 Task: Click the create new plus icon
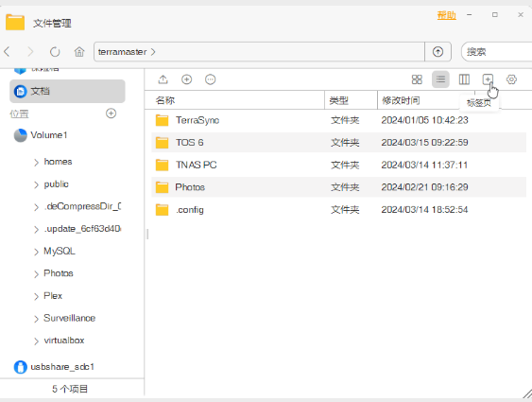coord(186,79)
